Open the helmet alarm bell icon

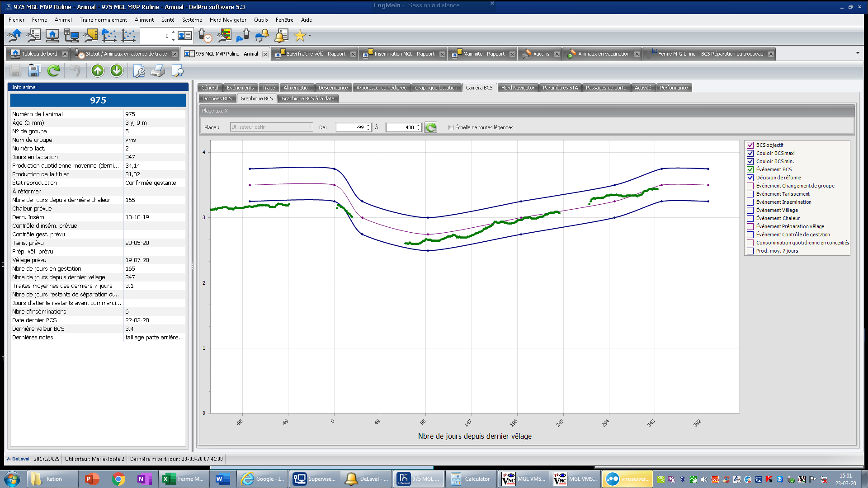[262, 35]
